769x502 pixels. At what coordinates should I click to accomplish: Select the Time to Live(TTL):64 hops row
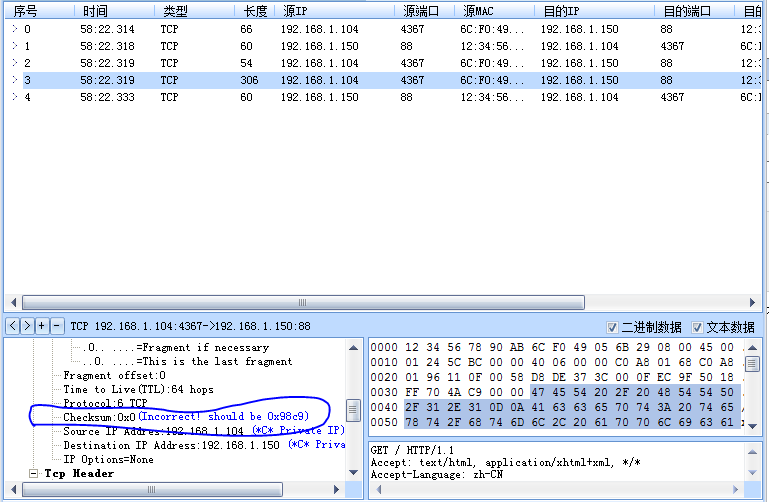[x=138, y=389]
